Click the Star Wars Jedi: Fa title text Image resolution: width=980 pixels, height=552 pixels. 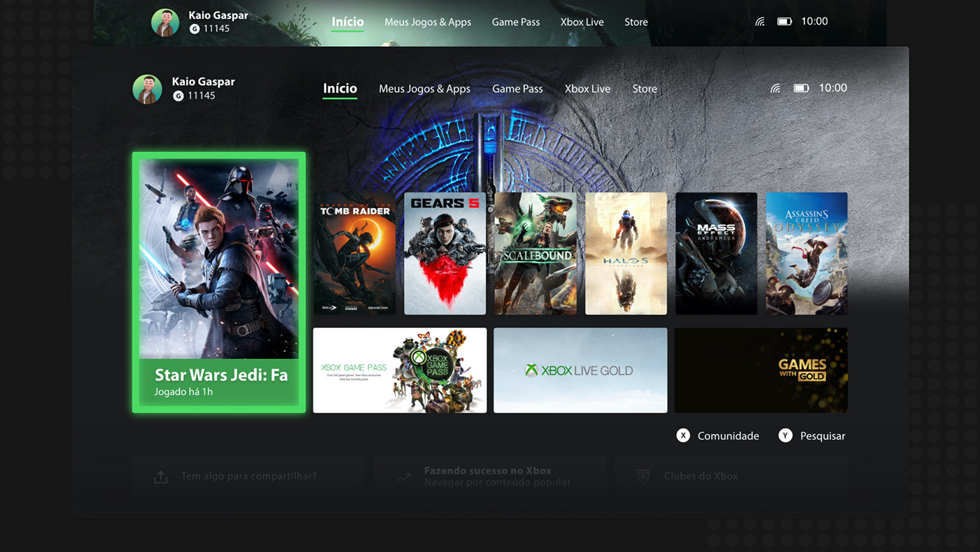tap(221, 375)
